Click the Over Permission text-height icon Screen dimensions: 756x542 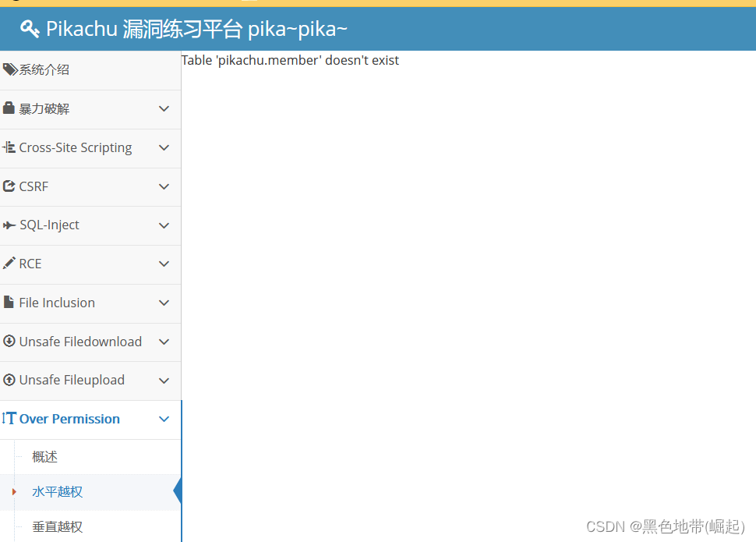pos(9,418)
